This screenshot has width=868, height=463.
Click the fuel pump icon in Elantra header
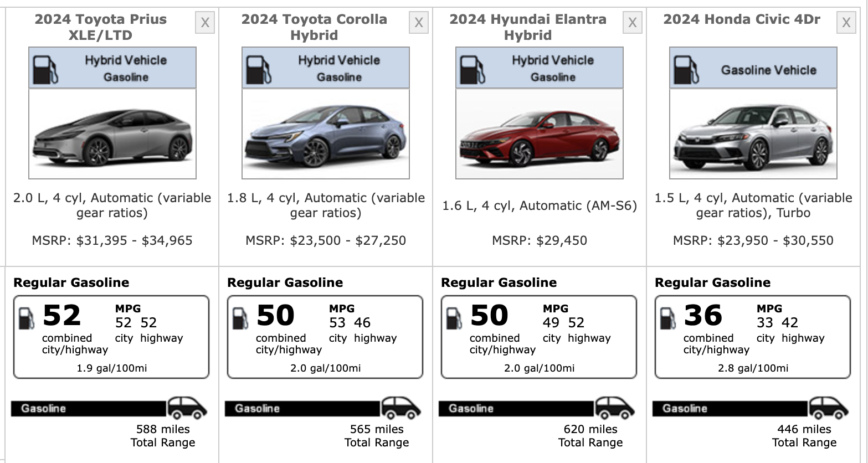(472, 69)
